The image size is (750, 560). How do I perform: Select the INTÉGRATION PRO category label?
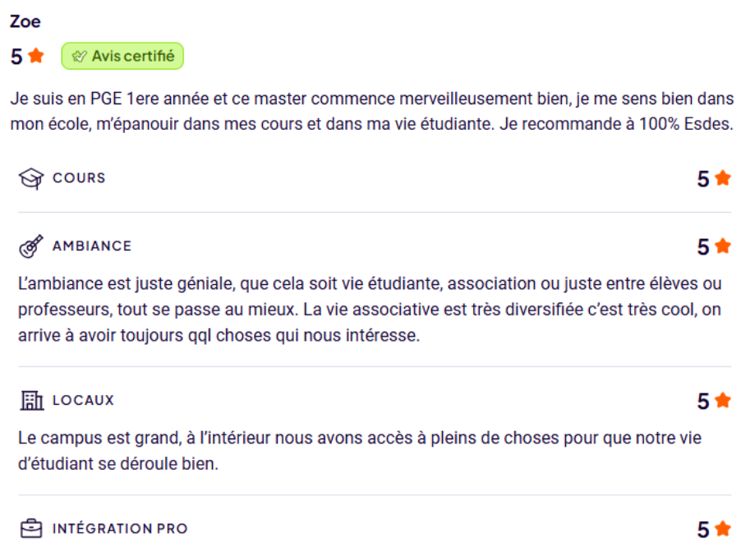click(x=120, y=529)
